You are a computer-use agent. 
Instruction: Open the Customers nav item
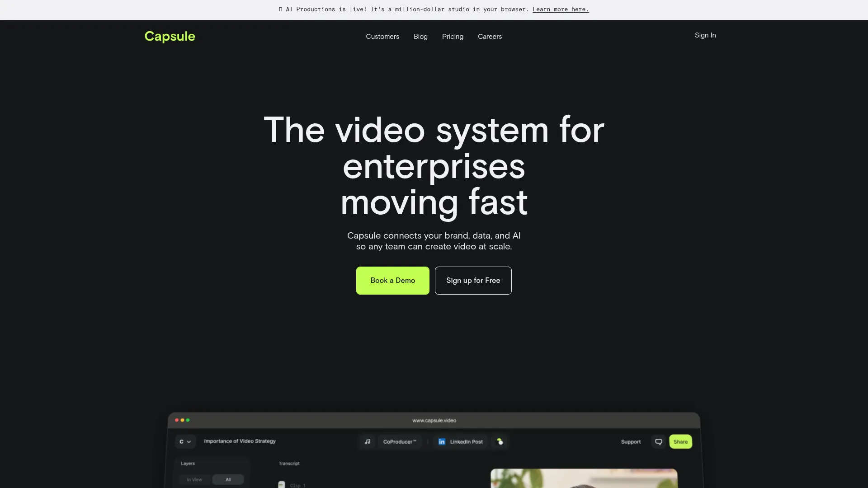click(x=382, y=37)
